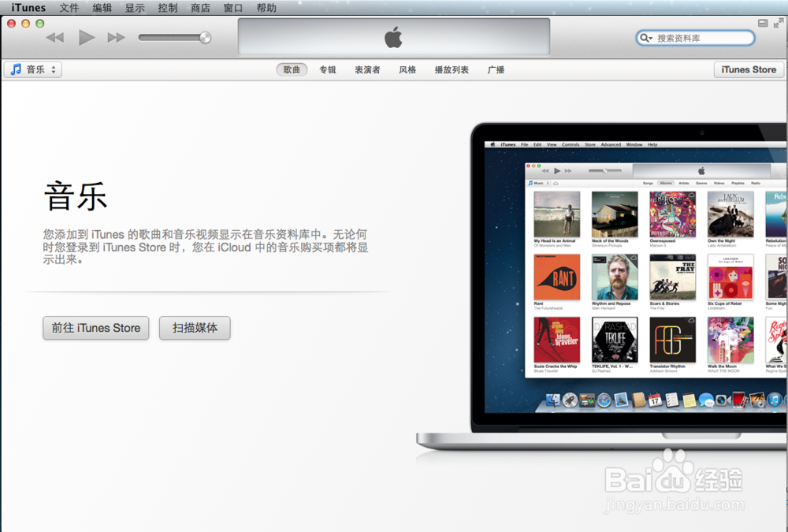The height and width of the screenshot is (532, 788).
Task: Click the search magnifier icon
Action: pos(645,38)
